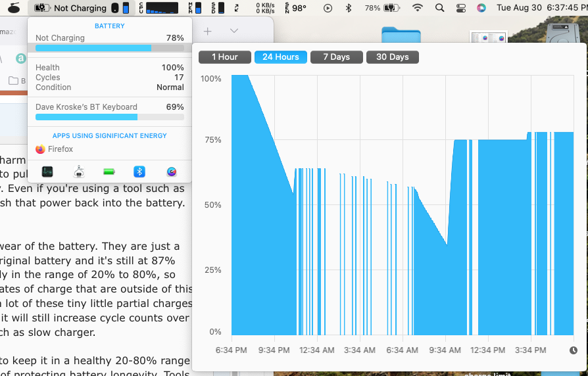
Task: Click the clock icon below the battery graph
Action: (574, 350)
